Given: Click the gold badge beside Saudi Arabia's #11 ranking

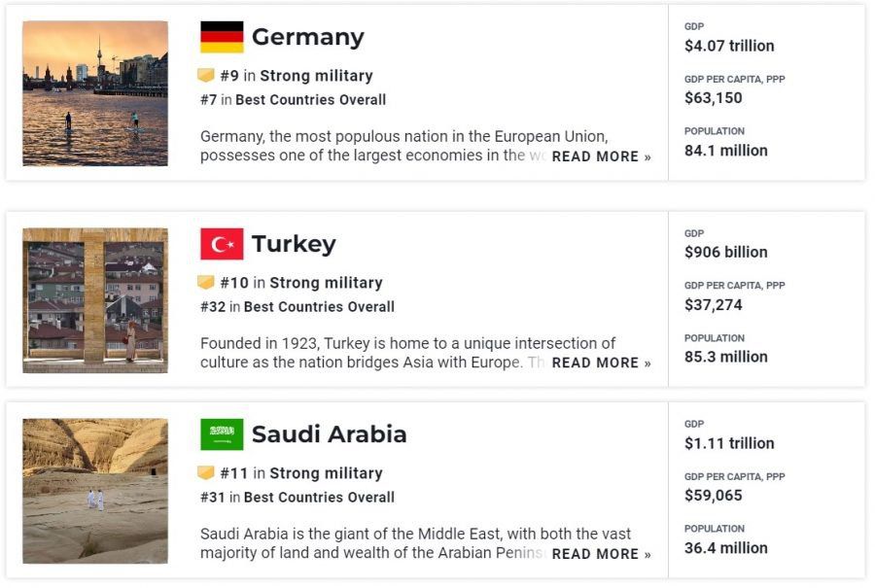Looking at the screenshot, I should (x=206, y=472).
